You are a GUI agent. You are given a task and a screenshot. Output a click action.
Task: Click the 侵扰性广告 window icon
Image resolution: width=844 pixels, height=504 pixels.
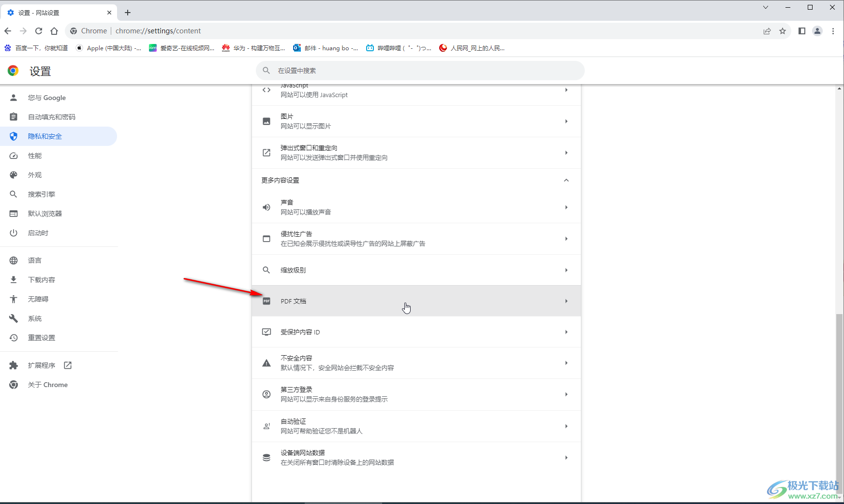[267, 239]
